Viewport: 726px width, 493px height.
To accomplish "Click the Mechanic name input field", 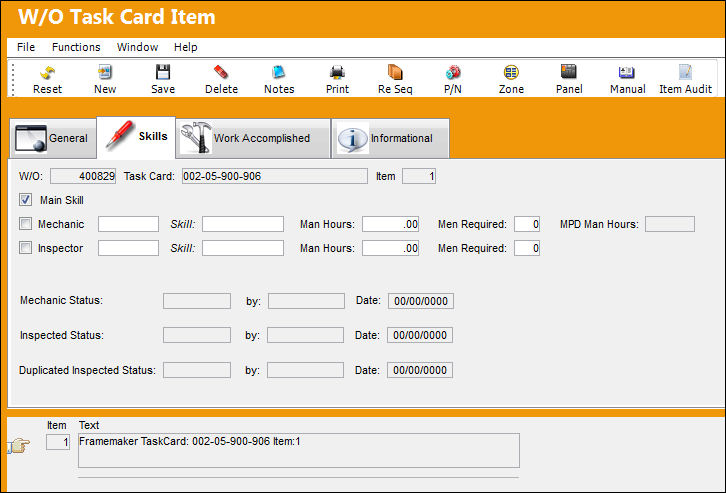I will coord(128,224).
